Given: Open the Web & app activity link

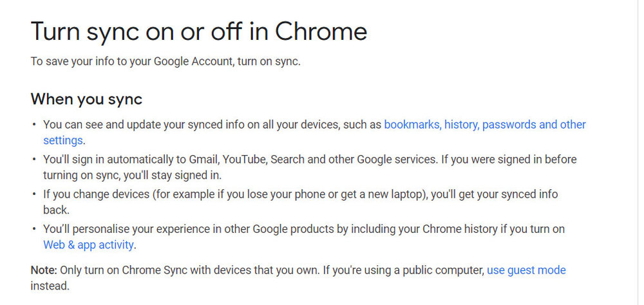Looking at the screenshot, I should (88, 245).
